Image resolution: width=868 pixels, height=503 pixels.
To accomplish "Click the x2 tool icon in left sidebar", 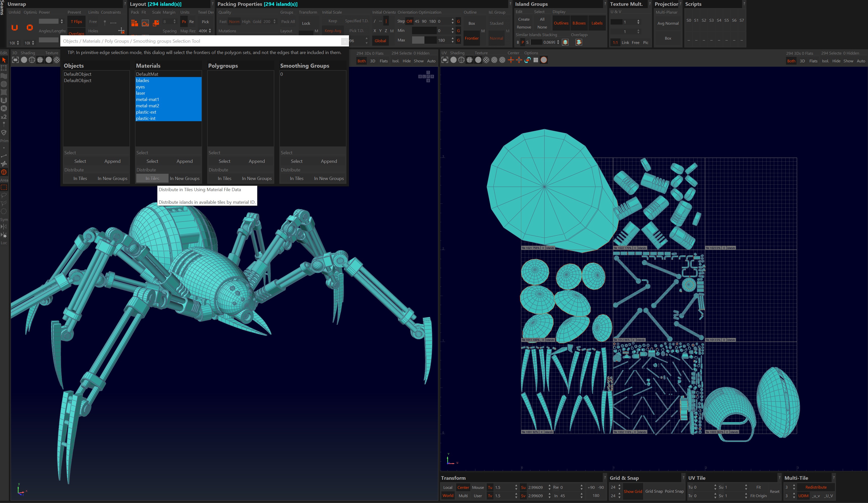I will pyautogui.click(x=4, y=117).
